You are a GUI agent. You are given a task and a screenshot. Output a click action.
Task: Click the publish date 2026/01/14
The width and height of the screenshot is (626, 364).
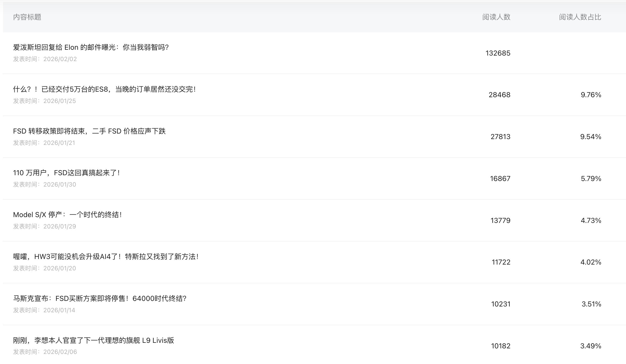tap(59, 310)
